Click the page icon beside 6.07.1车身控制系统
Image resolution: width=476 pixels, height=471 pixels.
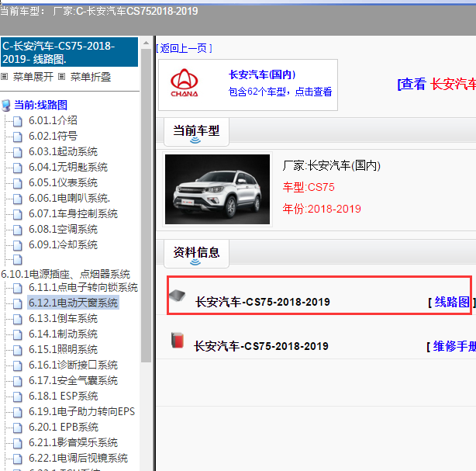(17, 214)
